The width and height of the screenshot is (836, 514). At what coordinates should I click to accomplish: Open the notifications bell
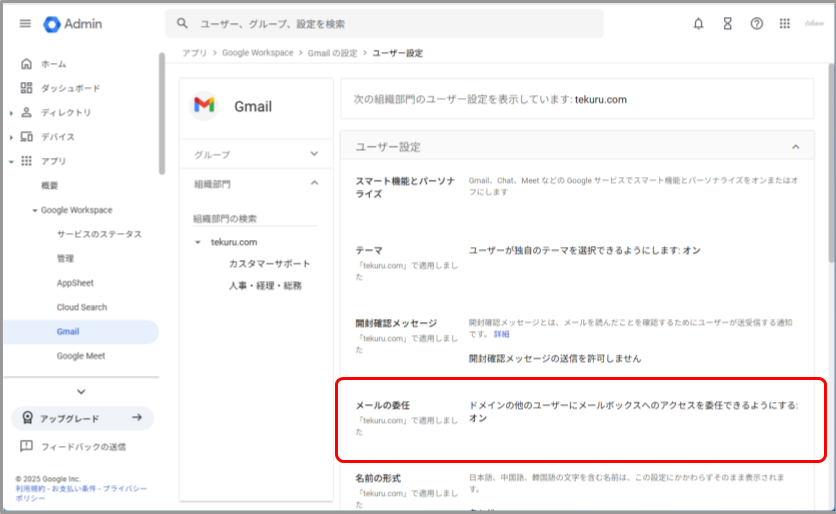(698, 23)
